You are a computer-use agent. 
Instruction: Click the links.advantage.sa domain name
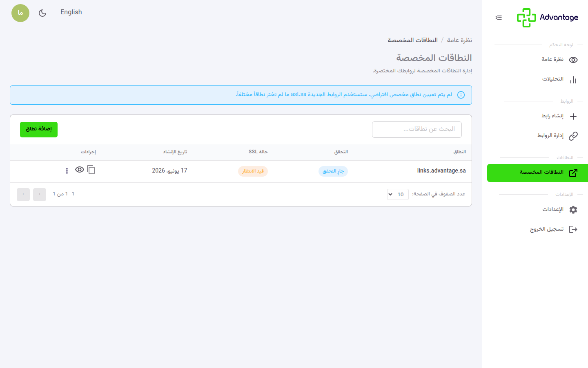(441, 171)
